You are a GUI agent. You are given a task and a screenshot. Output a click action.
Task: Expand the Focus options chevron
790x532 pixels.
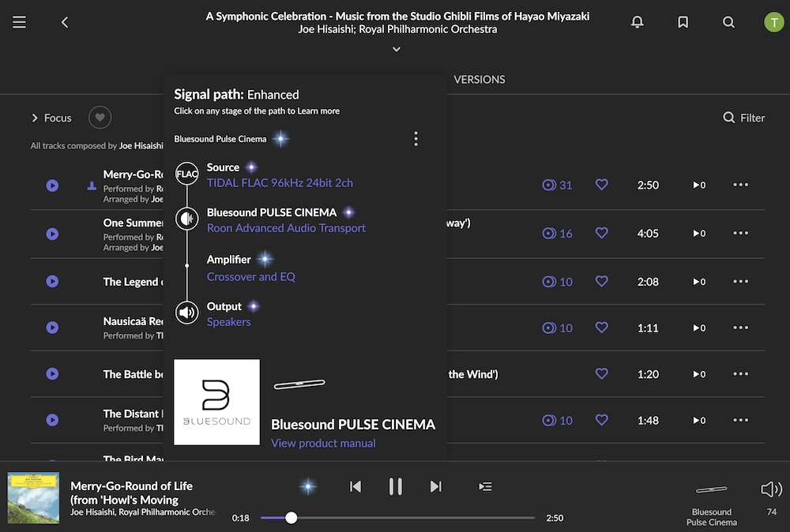point(35,118)
